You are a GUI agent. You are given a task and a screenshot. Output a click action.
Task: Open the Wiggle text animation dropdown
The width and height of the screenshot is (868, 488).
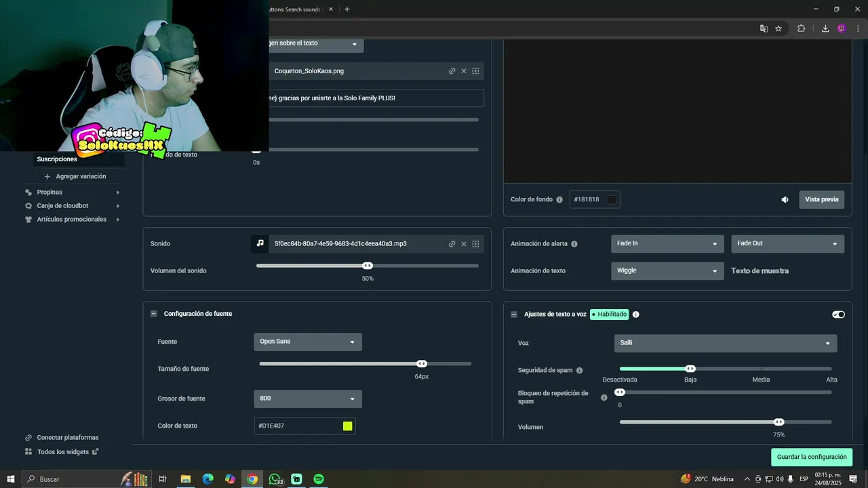[667, 271]
